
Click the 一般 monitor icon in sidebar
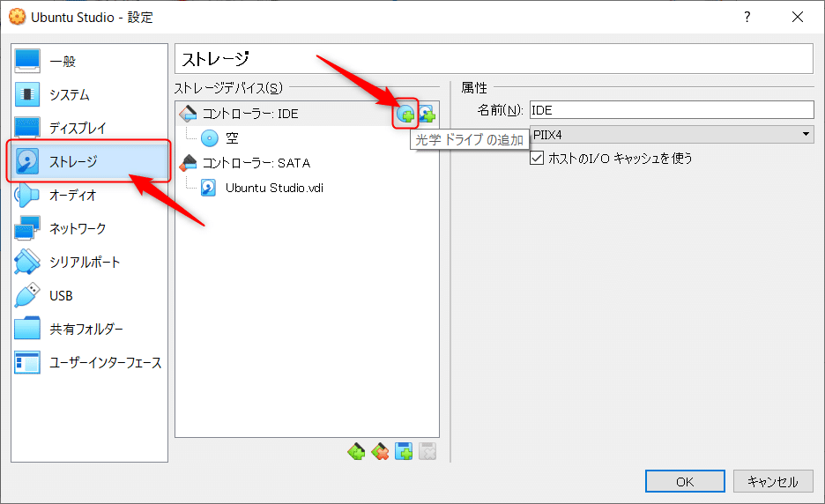point(27,61)
